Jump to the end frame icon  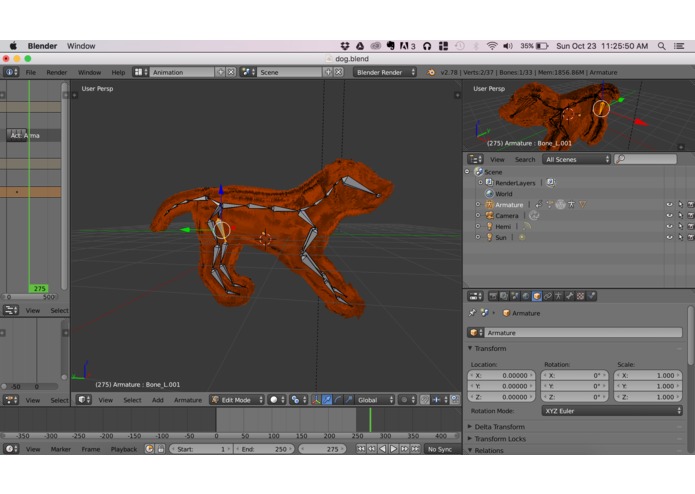coord(415,449)
